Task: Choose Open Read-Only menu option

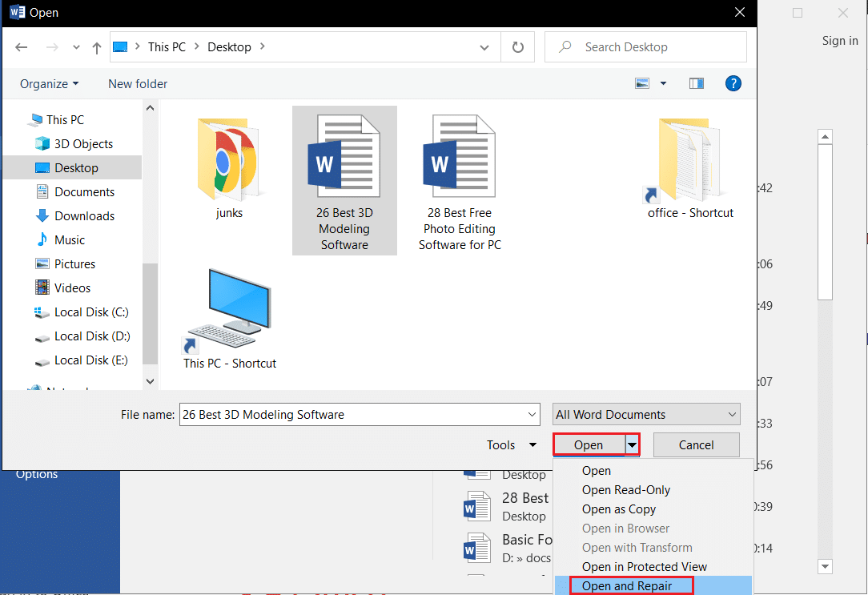Action: click(626, 490)
